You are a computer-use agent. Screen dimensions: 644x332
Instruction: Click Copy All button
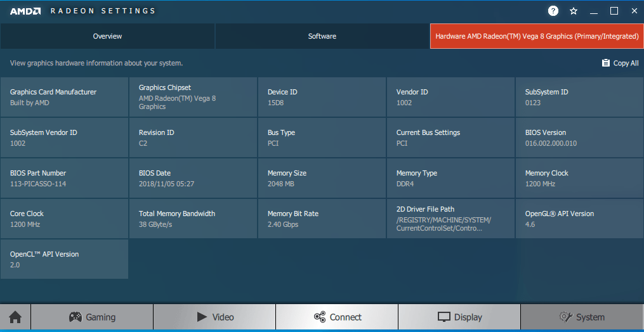coord(620,63)
